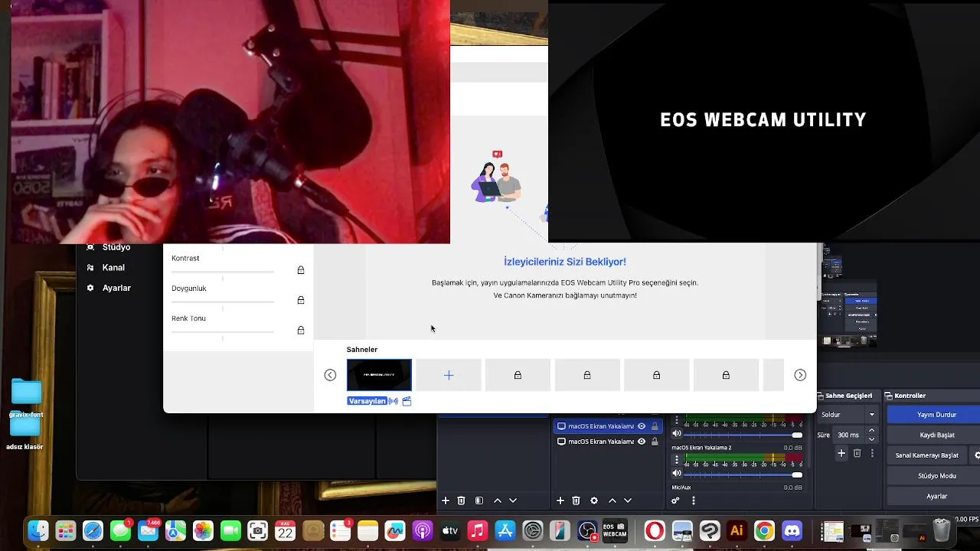Adjust volume slider for macOS Ekran Yakalama 2
This screenshot has width=980, height=551.
point(743,474)
